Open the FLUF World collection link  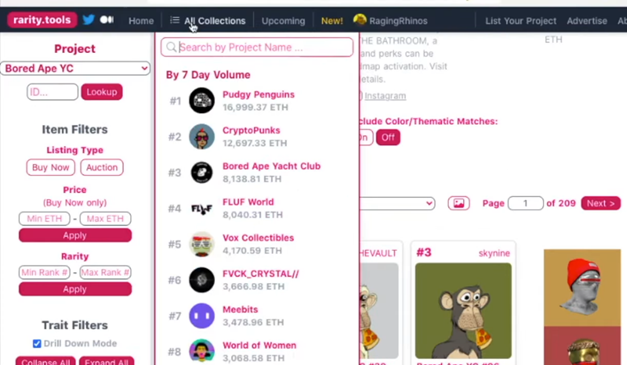[x=248, y=202]
